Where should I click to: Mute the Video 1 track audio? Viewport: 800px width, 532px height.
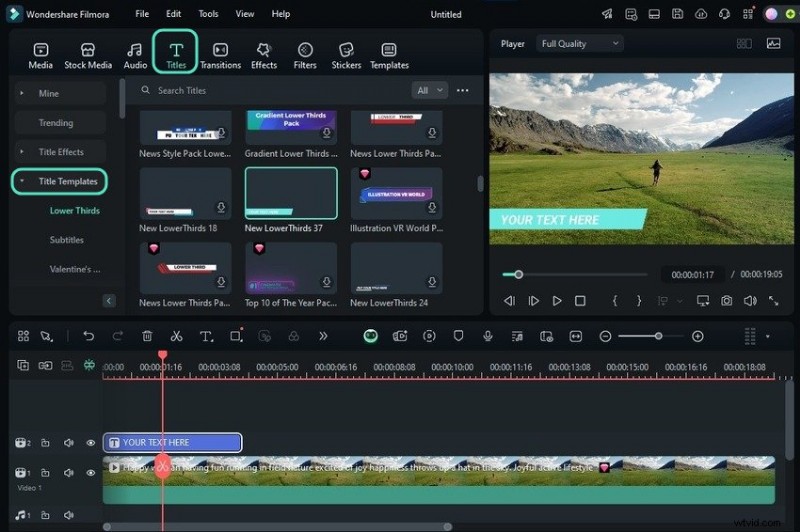69,473
